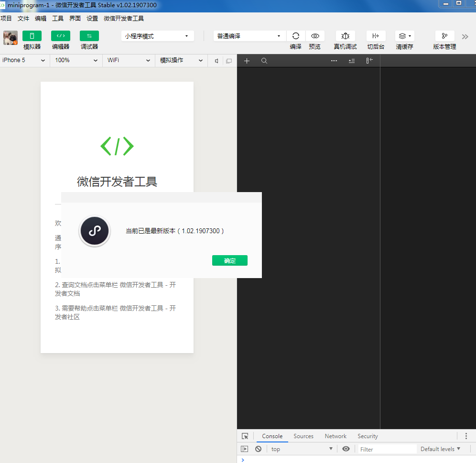Click the 微信开发者工具 heading in simulator
The width and height of the screenshot is (476, 463).
[117, 182]
